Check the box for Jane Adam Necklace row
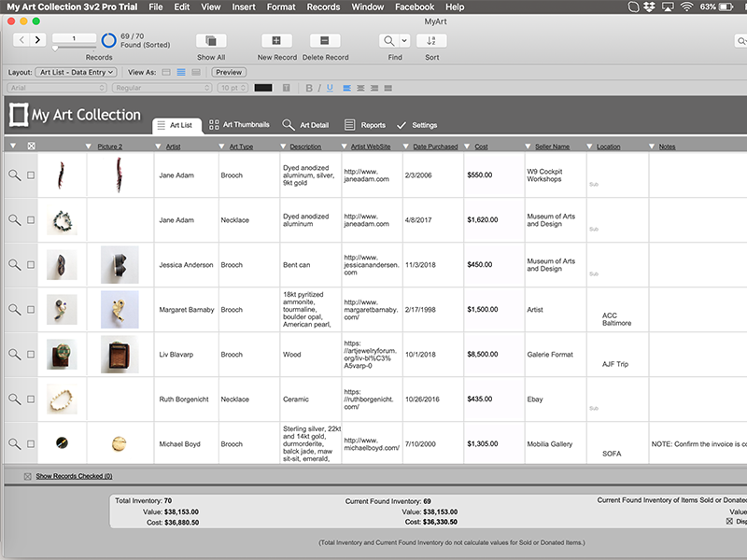The image size is (747, 560). pyautogui.click(x=31, y=220)
